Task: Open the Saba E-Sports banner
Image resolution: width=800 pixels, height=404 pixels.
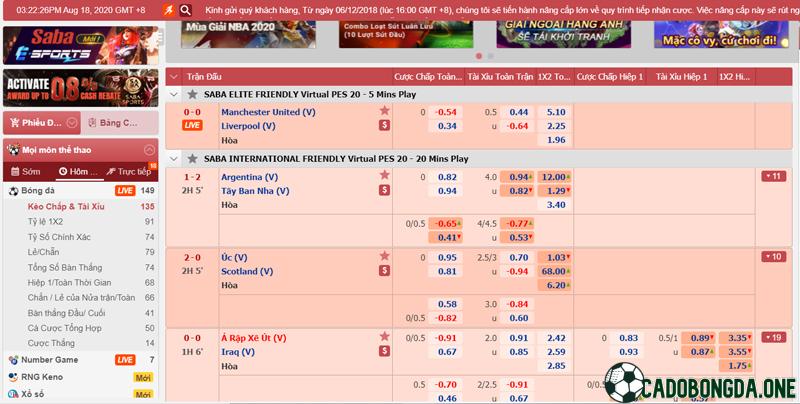Action: click(x=81, y=45)
